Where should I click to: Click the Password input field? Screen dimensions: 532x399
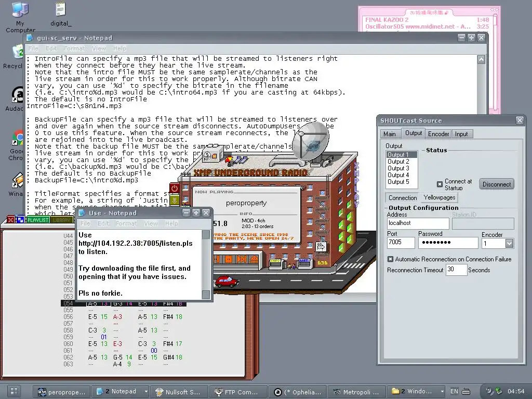[448, 243]
